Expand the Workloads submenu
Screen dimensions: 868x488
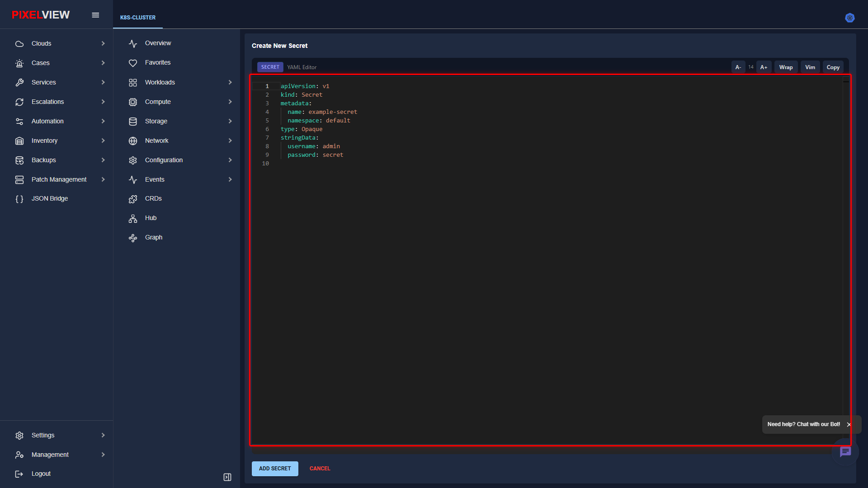tap(230, 82)
